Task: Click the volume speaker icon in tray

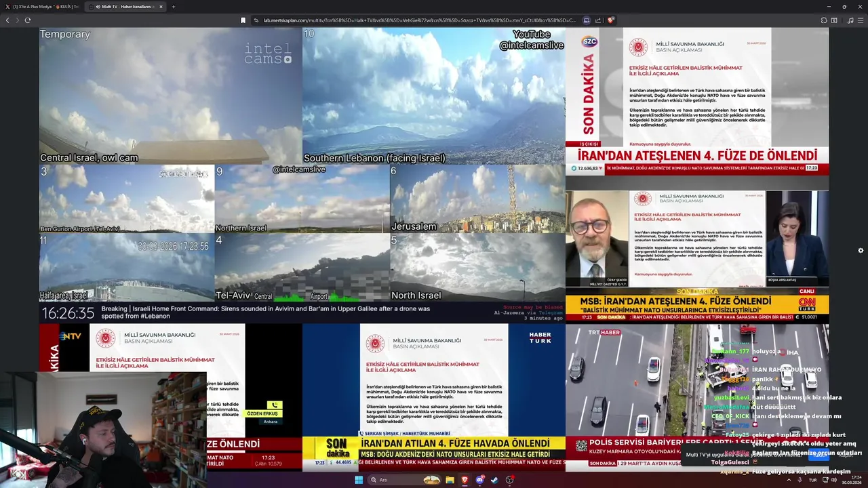Action: tap(833, 480)
